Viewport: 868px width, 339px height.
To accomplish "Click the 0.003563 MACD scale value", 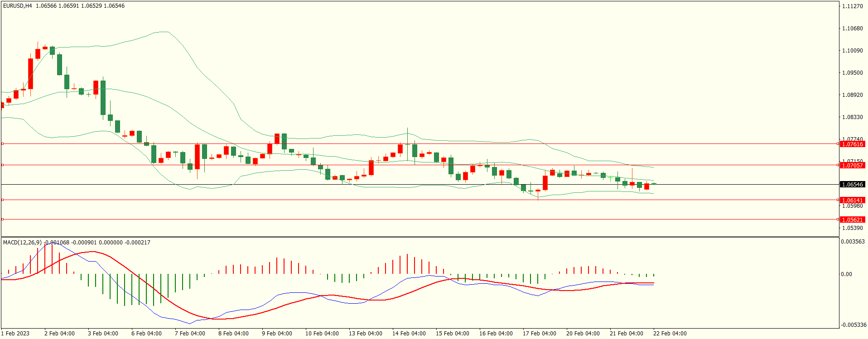I will 853,242.
